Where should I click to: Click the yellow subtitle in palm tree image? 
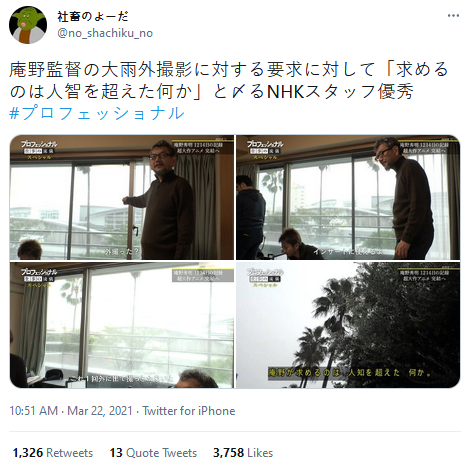(350, 372)
